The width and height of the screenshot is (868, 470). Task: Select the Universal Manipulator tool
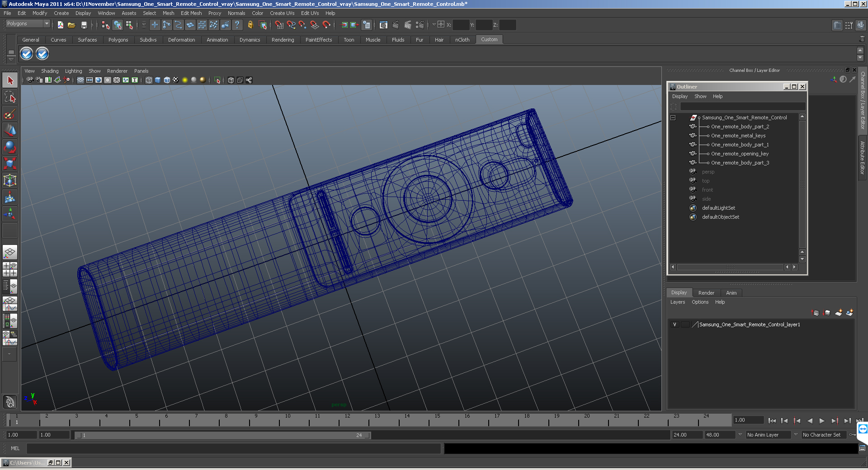pos(10,180)
